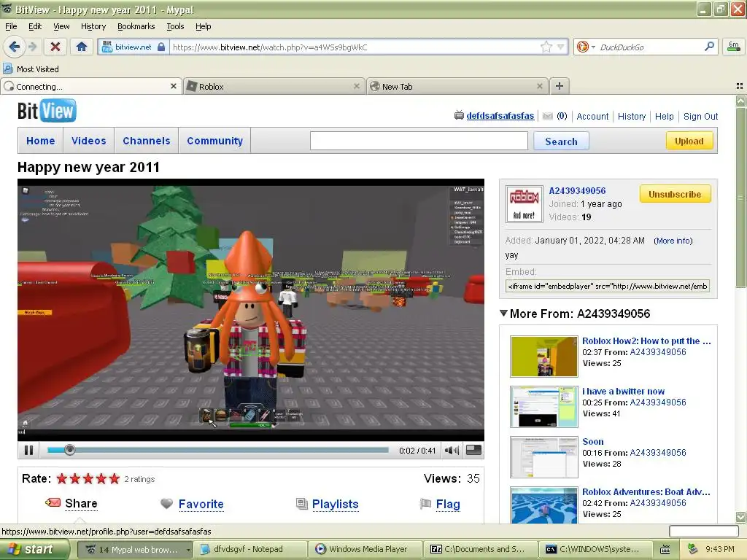Open the Tools menu
The width and height of the screenshot is (747, 560).
(175, 26)
